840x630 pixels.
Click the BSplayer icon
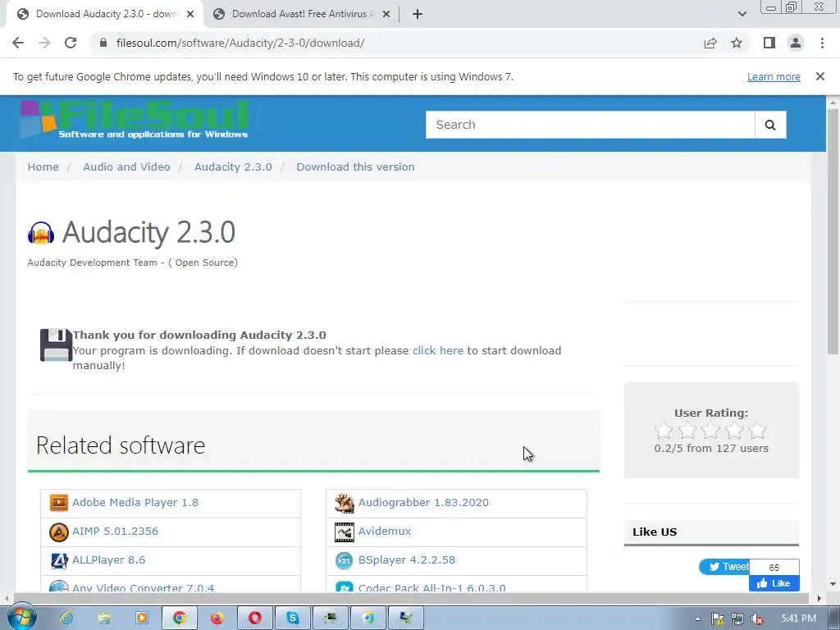pos(345,560)
